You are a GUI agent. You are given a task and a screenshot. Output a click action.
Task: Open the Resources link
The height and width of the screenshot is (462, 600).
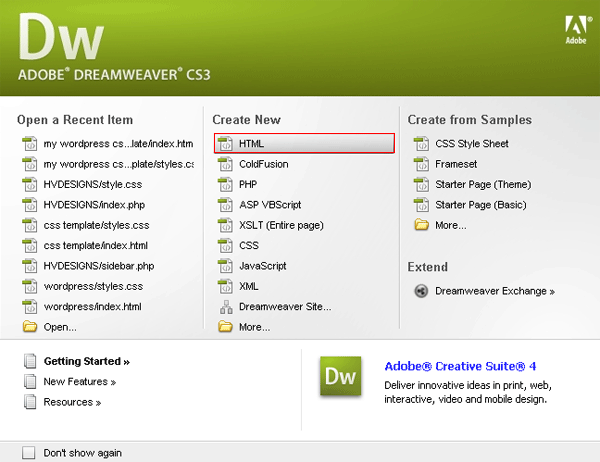click(72, 402)
